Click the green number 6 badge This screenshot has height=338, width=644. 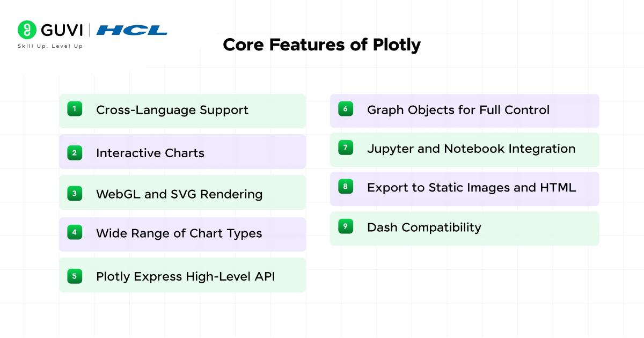click(346, 109)
